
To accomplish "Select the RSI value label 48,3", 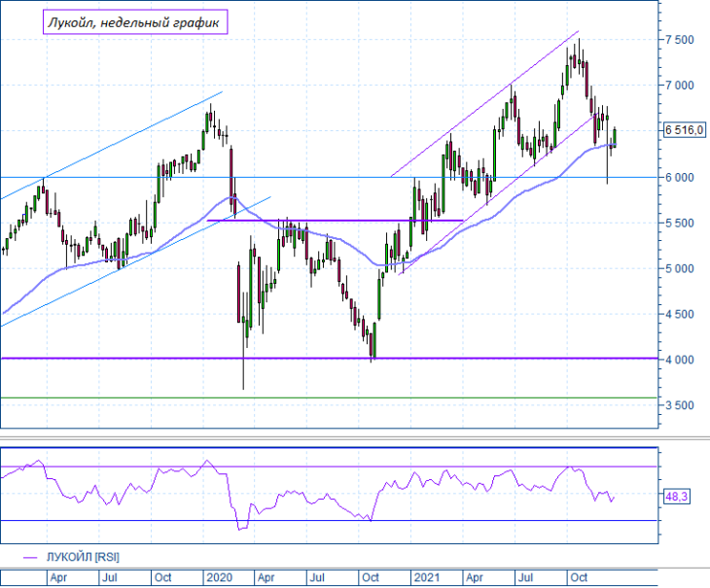I will [677, 497].
